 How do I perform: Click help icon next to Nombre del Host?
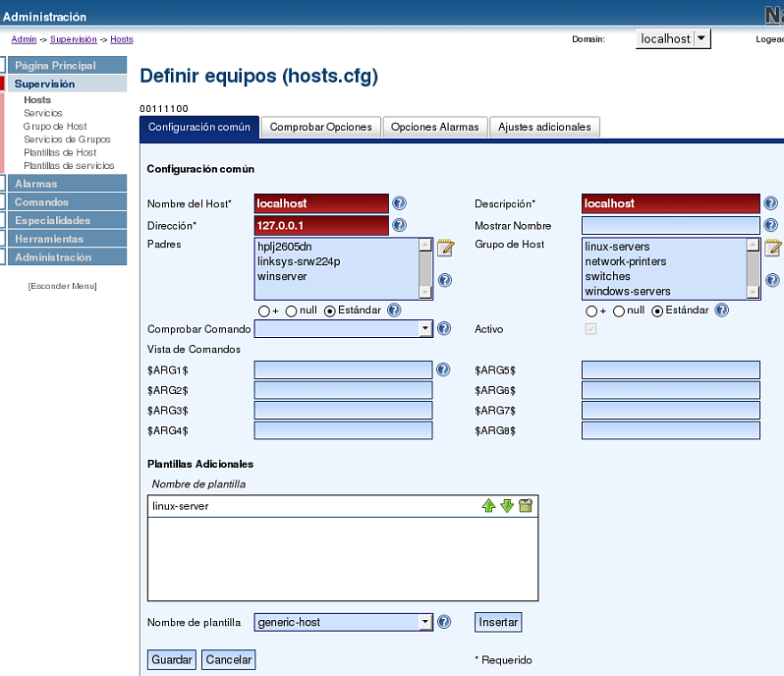tap(400, 203)
